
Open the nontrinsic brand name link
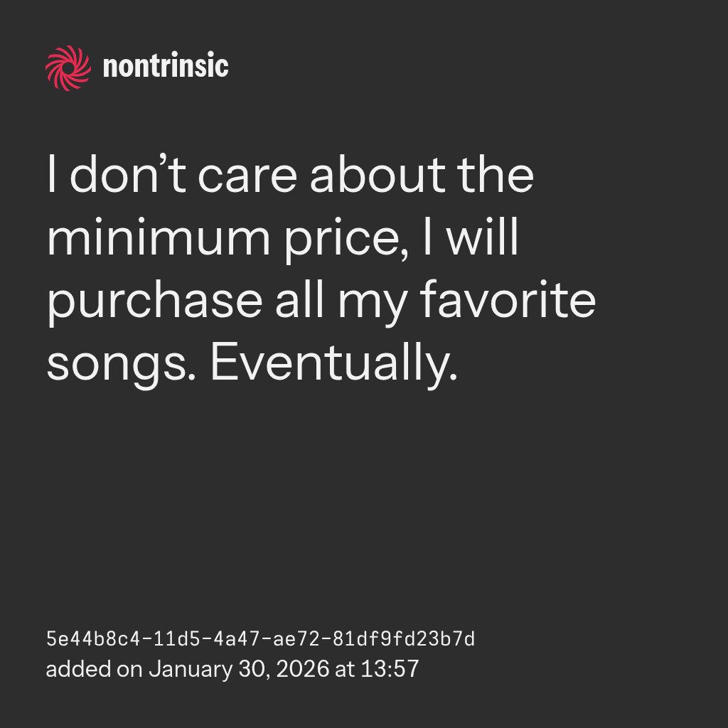tap(166, 68)
